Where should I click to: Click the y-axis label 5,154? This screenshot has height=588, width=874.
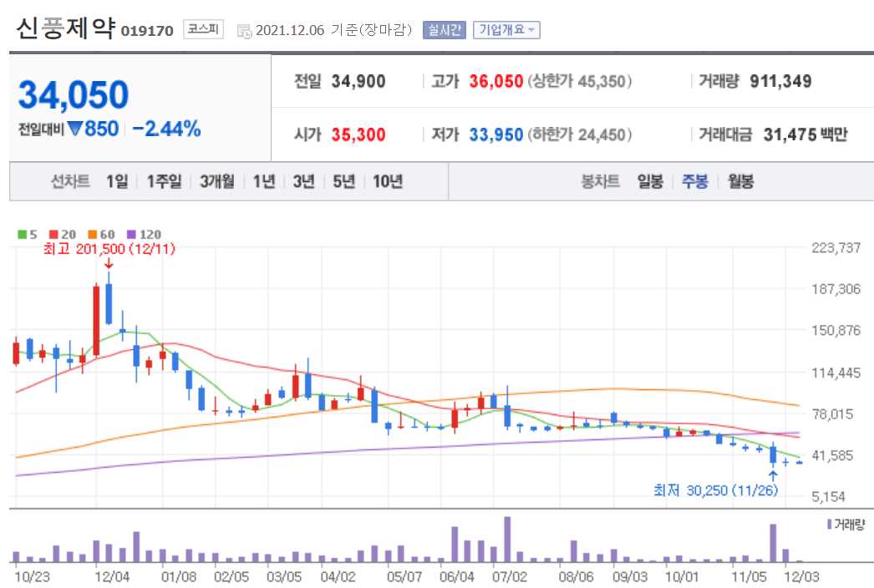click(828, 497)
